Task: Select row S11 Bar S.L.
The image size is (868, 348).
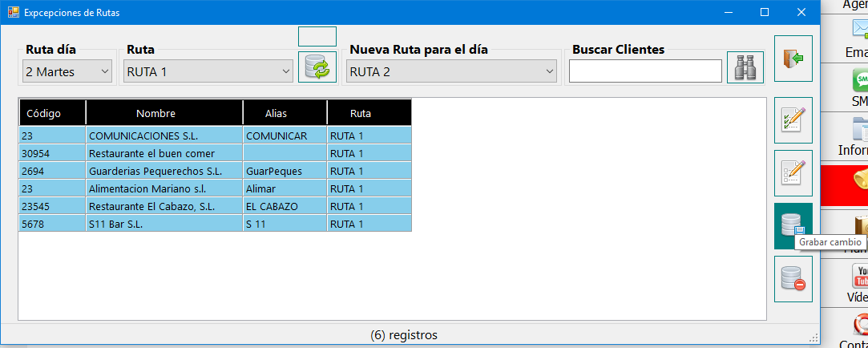Action: point(216,225)
